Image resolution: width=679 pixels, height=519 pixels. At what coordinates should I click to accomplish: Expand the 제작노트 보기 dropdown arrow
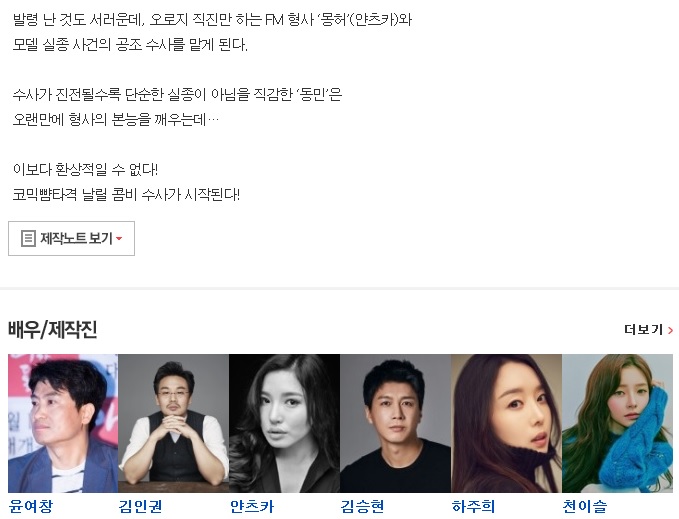click(x=119, y=239)
